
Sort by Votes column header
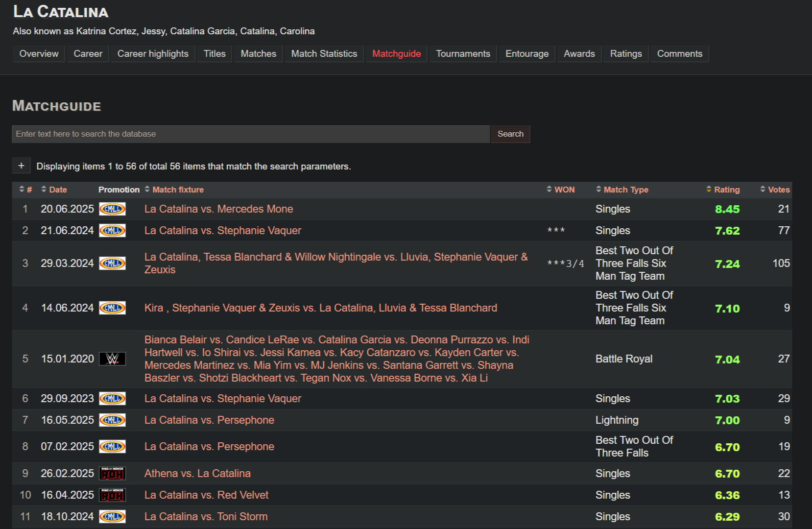coord(775,190)
